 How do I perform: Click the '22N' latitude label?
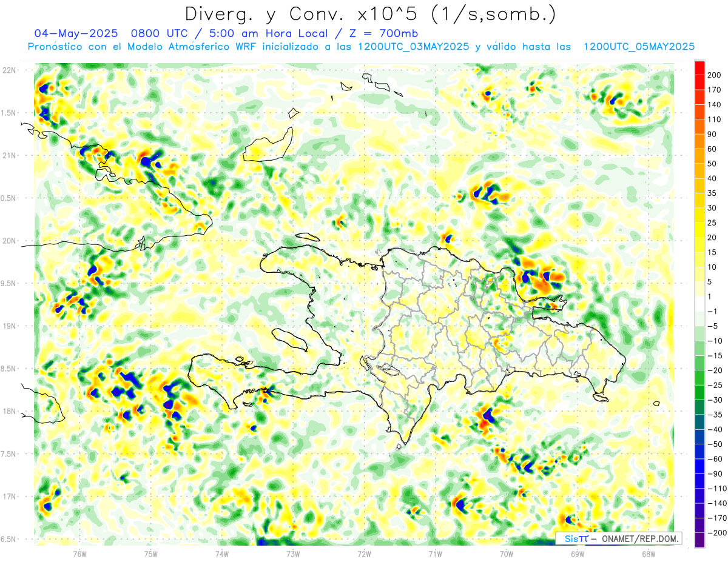9,70
